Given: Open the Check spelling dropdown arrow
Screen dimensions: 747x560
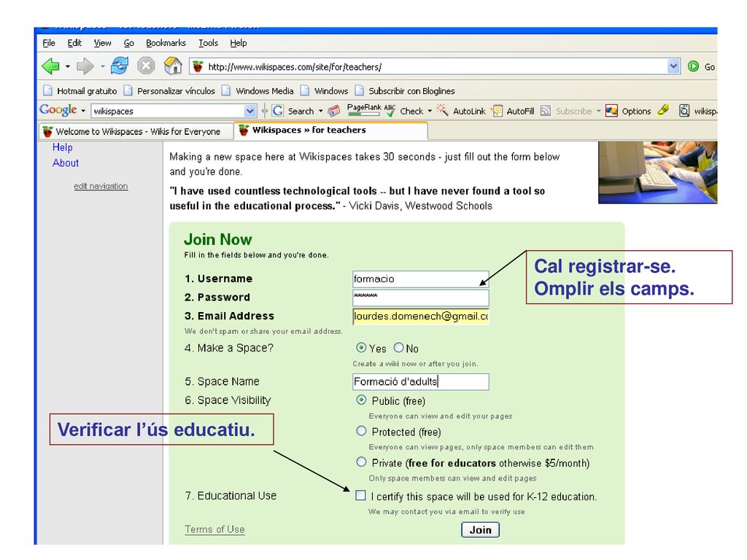Looking at the screenshot, I should click(x=430, y=111).
